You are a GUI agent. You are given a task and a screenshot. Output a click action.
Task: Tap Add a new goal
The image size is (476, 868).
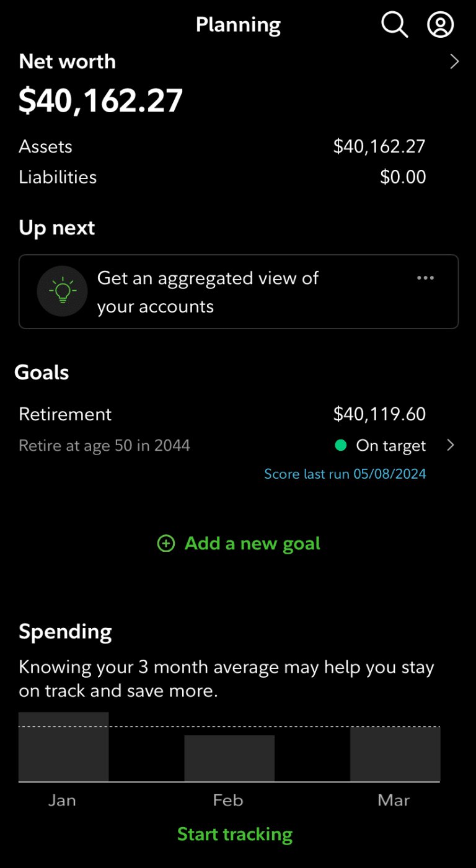[x=252, y=544]
